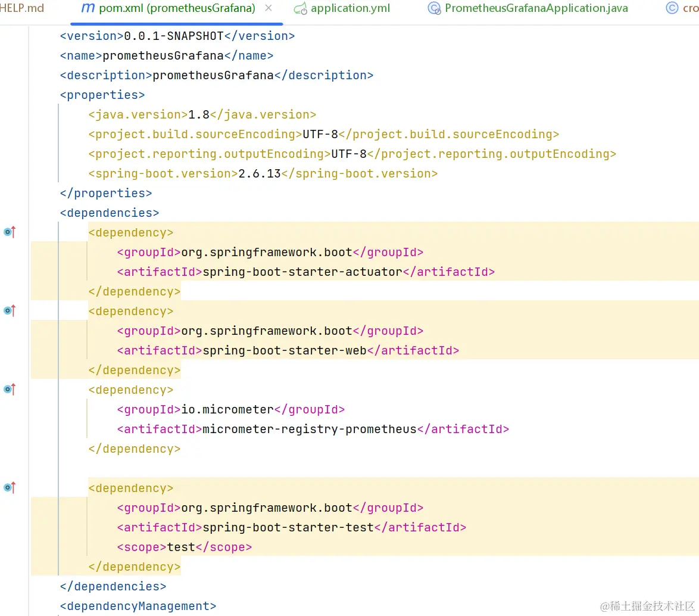The image size is (699, 616).
Task: Click the application.yml file icon
Action: [x=301, y=8]
